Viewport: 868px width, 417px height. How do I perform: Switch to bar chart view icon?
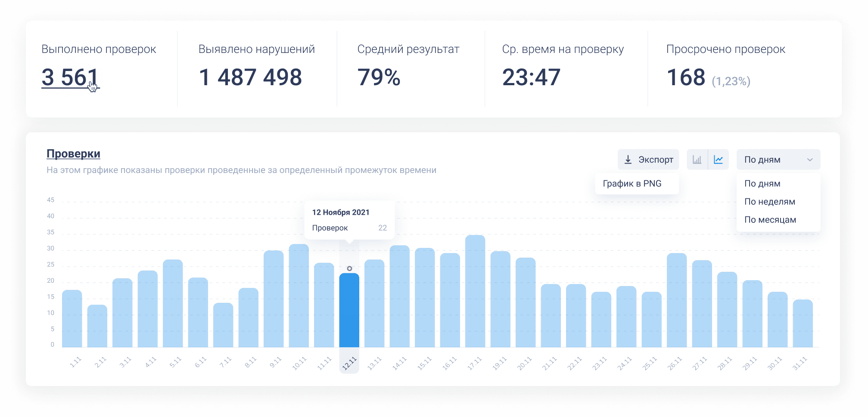[x=697, y=160]
